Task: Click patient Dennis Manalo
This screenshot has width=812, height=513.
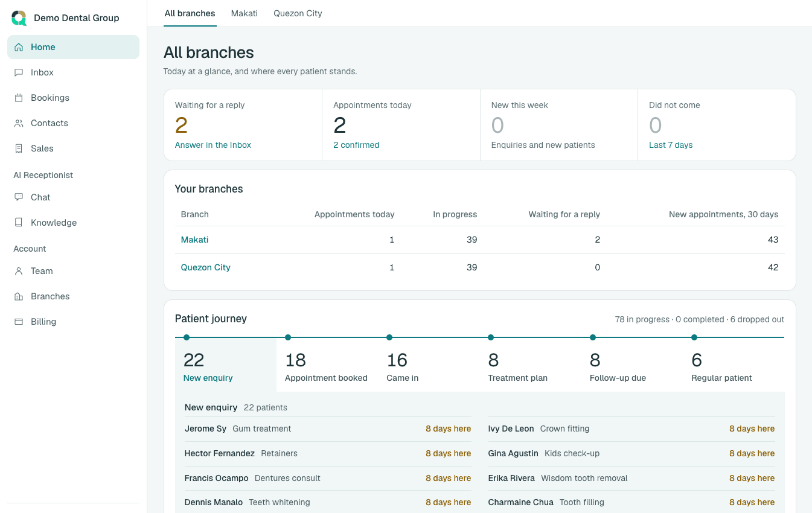Action: click(214, 502)
